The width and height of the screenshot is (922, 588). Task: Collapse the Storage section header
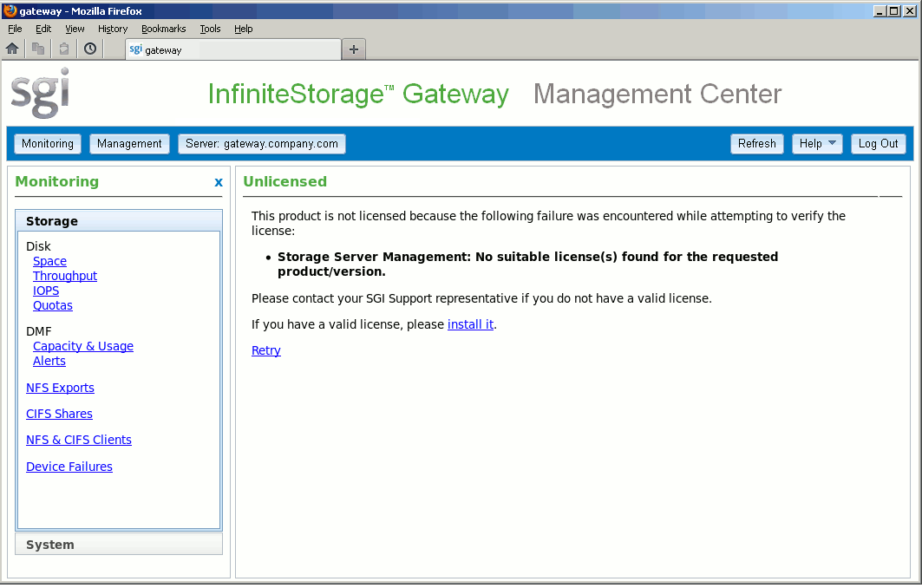coord(119,221)
